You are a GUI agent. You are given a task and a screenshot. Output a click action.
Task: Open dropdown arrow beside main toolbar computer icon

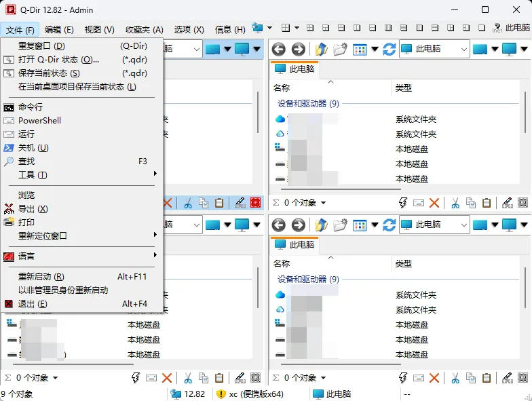[x=270, y=28]
